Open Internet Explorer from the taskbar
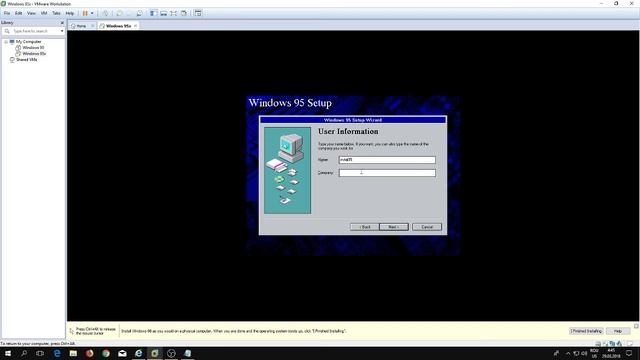 pyautogui.click(x=138, y=353)
